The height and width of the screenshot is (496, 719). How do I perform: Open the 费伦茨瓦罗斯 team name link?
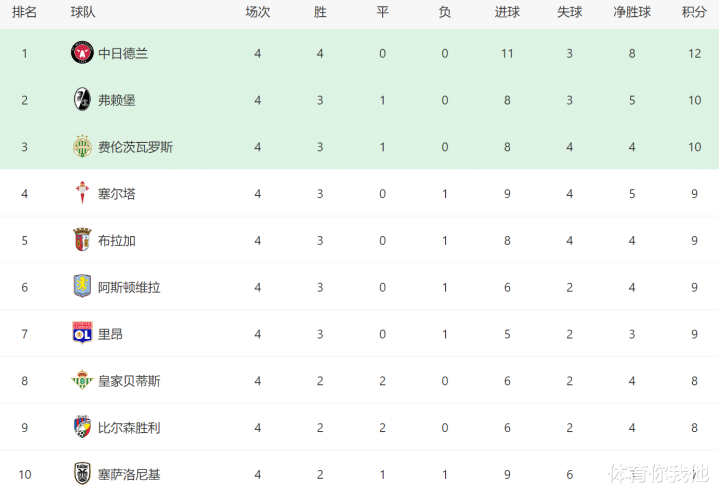[135, 147]
